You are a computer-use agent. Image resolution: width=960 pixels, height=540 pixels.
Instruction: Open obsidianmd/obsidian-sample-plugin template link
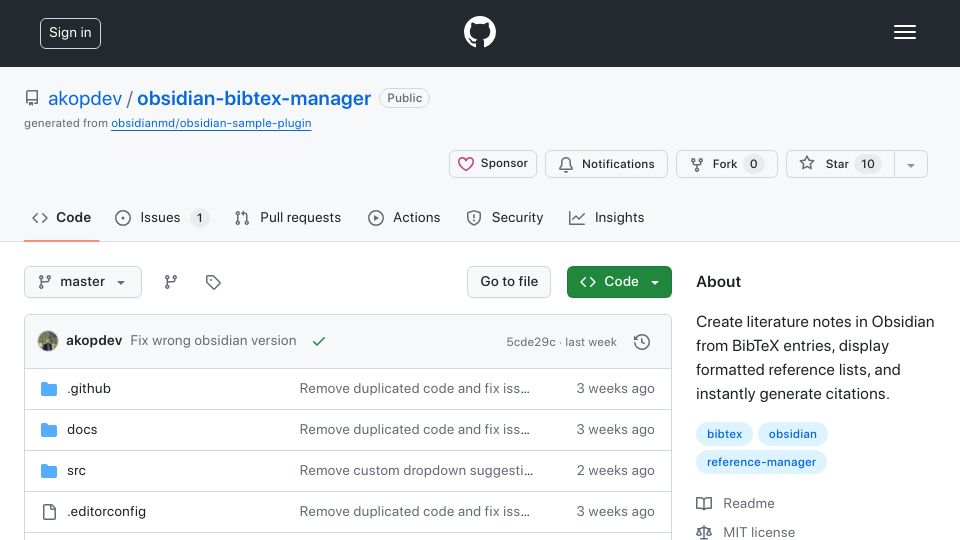coord(211,123)
